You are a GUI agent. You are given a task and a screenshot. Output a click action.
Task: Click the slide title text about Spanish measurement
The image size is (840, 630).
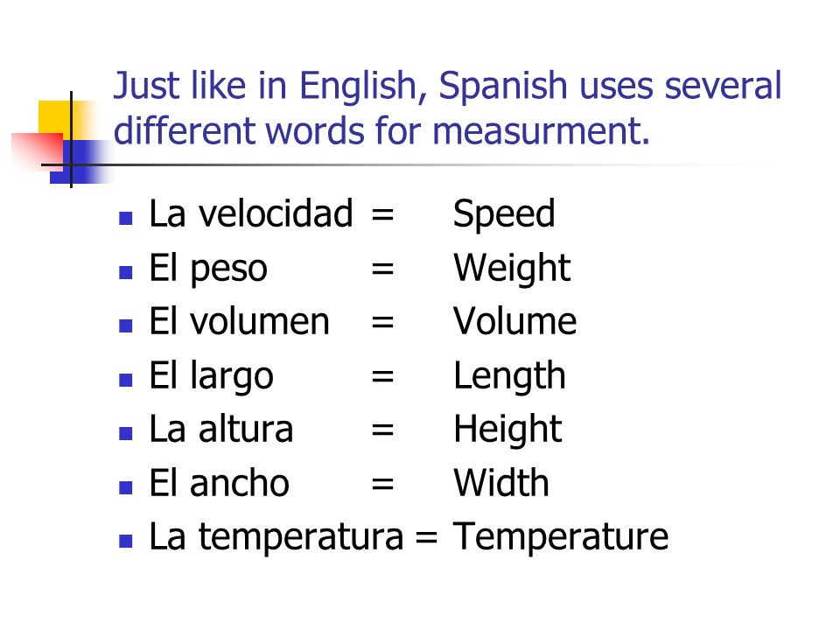447,108
